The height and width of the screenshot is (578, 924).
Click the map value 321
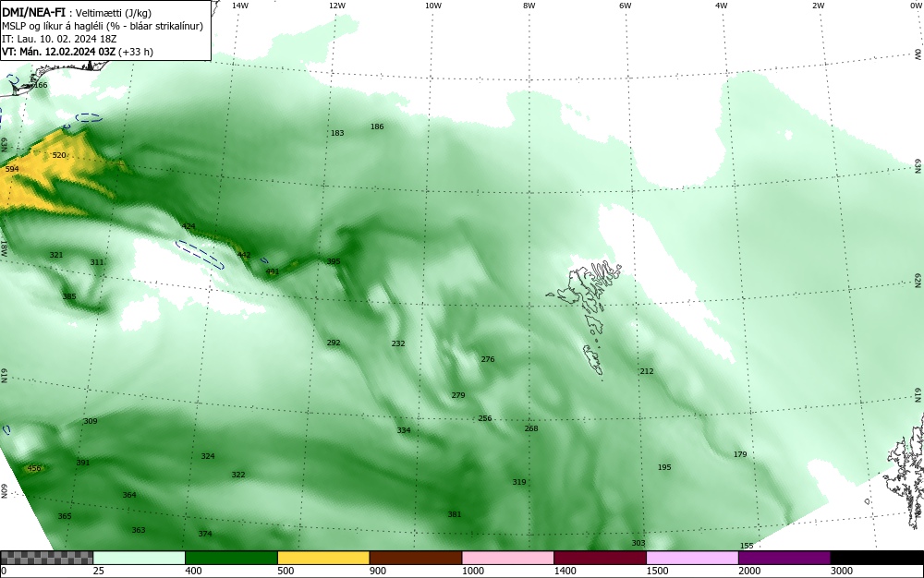click(x=56, y=255)
